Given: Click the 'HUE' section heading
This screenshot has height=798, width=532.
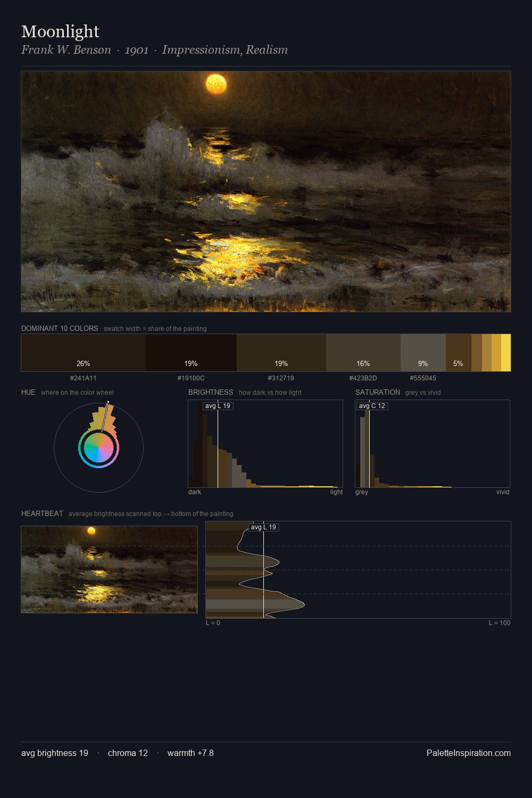Looking at the screenshot, I should click(28, 392).
